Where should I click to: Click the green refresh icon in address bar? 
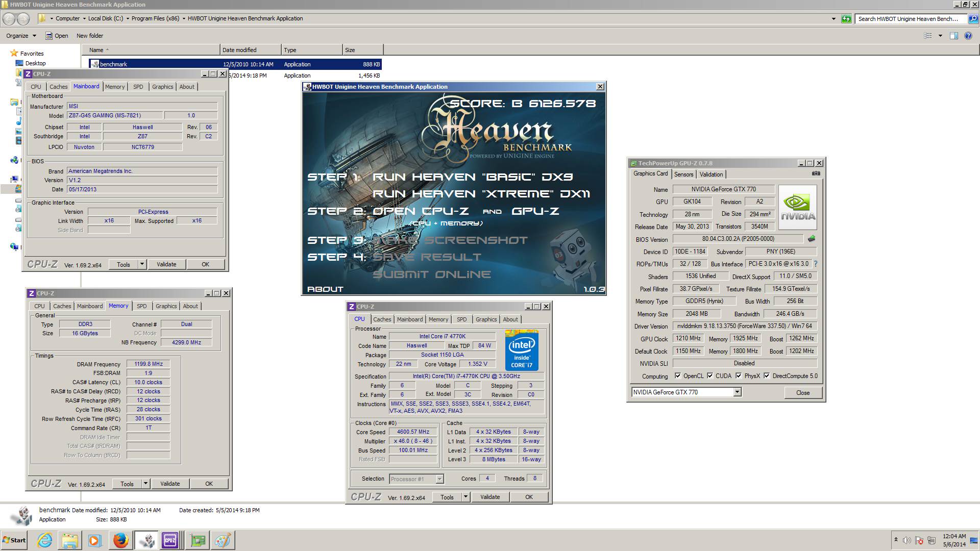tap(846, 19)
